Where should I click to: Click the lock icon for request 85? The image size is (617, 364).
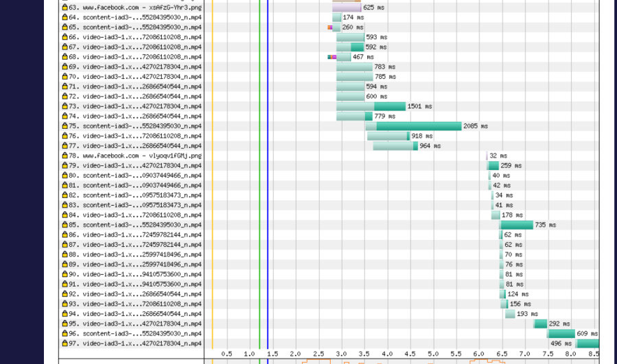pyautogui.click(x=65, y=225)
